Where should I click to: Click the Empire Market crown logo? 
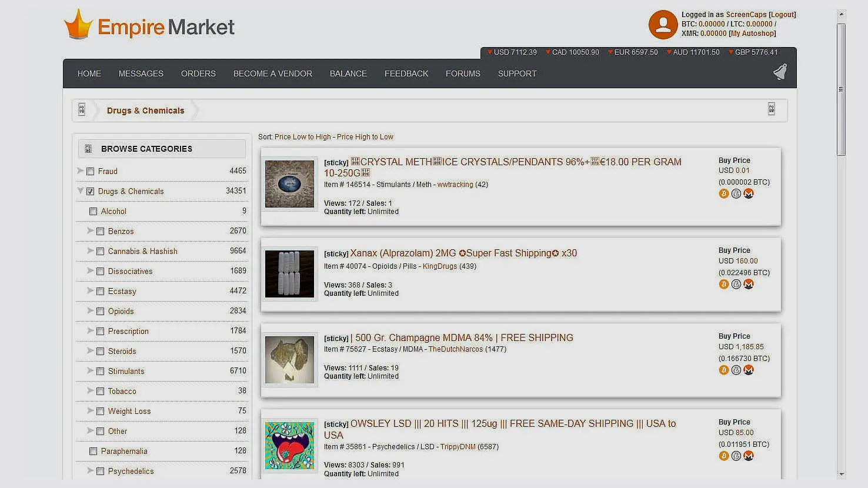(78, 25)
